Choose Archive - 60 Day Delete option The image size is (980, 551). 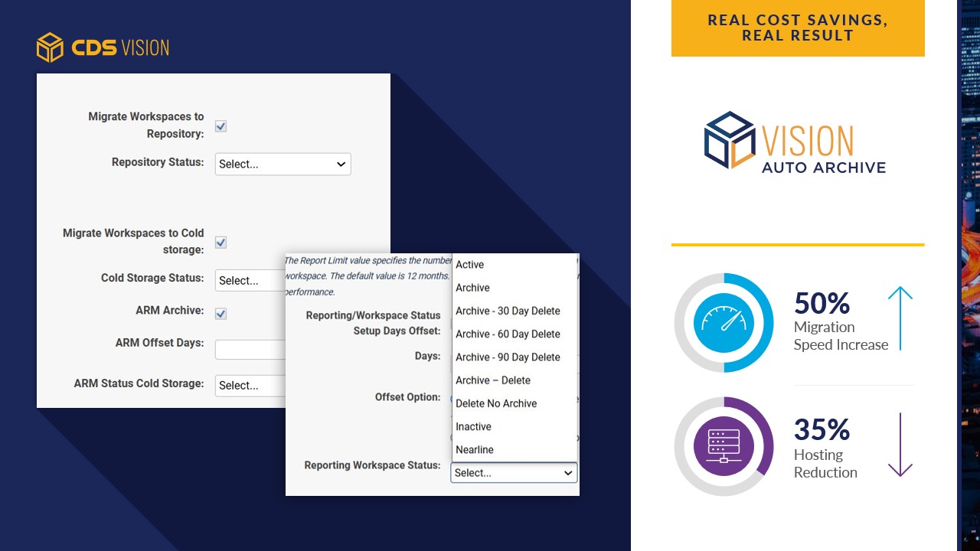click(514, 334)
